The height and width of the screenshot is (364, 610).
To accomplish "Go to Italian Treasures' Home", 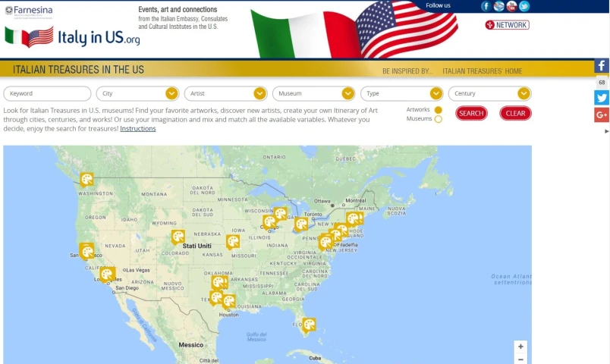I will (482, 71).
